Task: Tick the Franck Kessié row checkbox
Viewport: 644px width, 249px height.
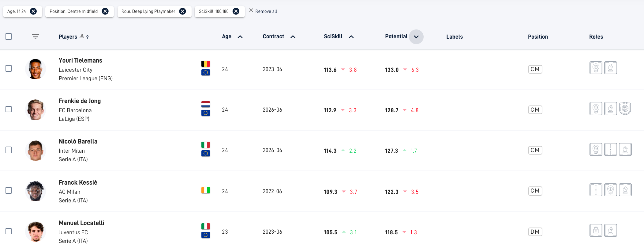Action: tap(9, 190)
